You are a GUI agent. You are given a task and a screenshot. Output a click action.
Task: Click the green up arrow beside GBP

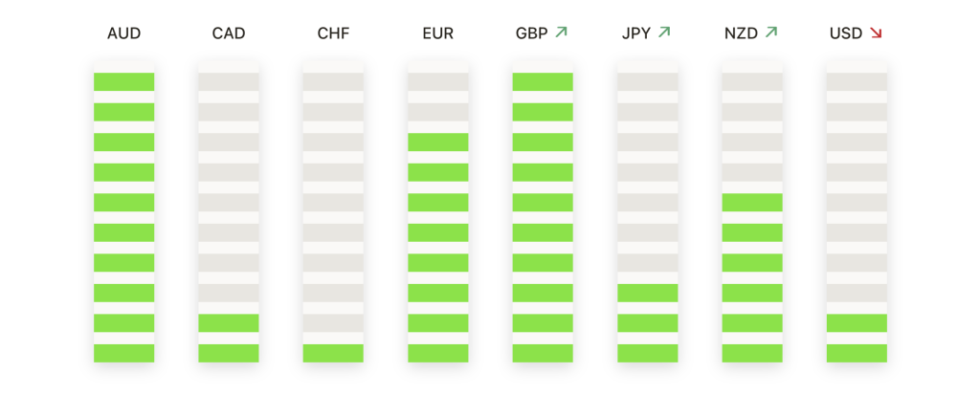coord(561,33)
